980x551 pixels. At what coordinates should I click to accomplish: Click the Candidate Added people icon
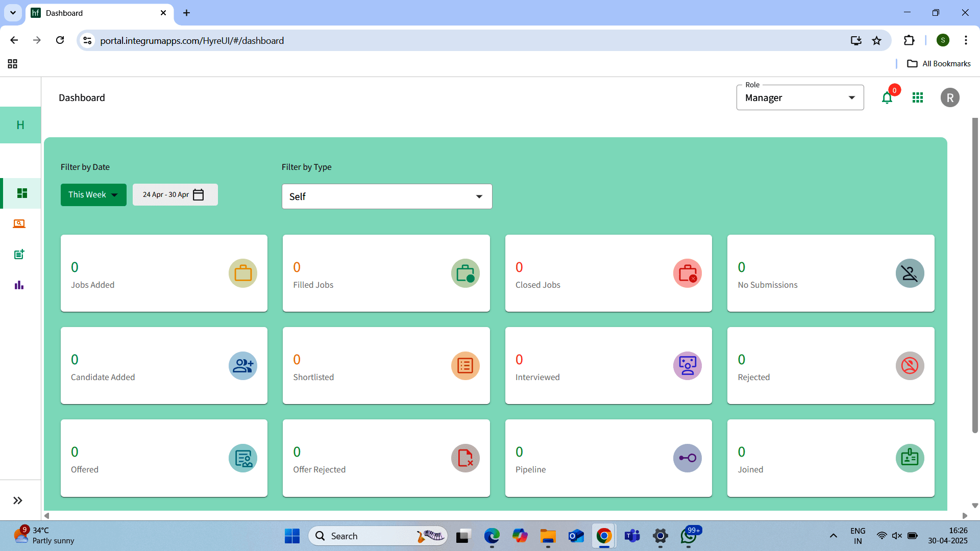pyautogui.click(x=243, y=366)
